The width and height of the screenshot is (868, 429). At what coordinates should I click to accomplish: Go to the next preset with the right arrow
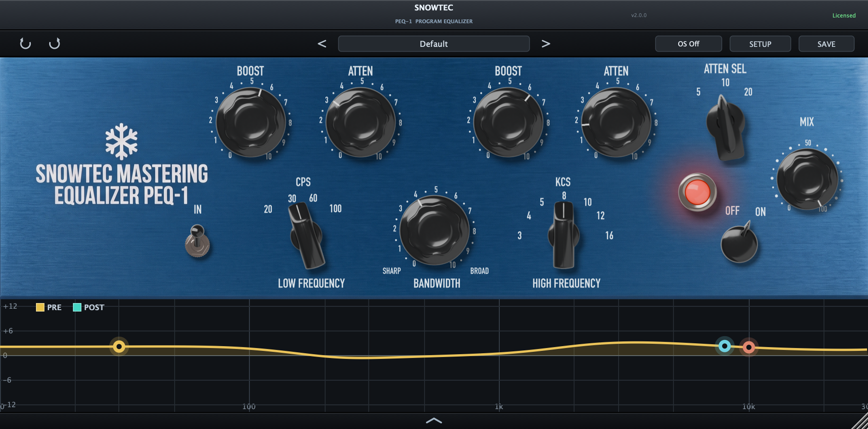[546, 44]
